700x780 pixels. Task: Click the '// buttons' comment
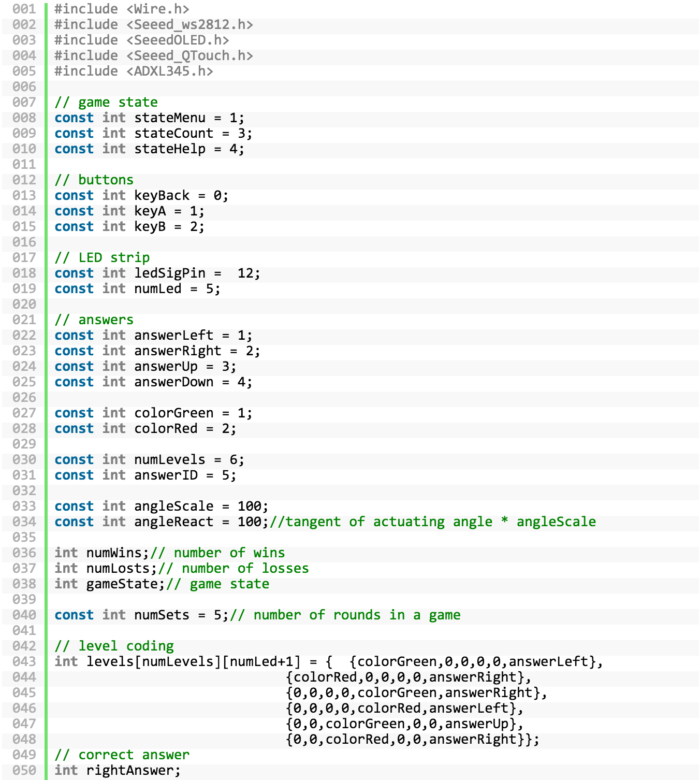click(x=94, y=180)
